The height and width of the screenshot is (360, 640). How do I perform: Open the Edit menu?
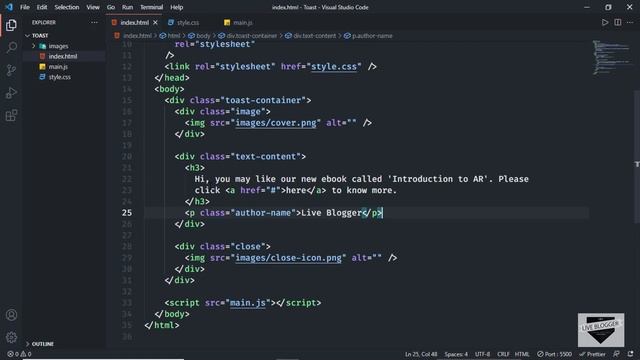tap(42, 7)
